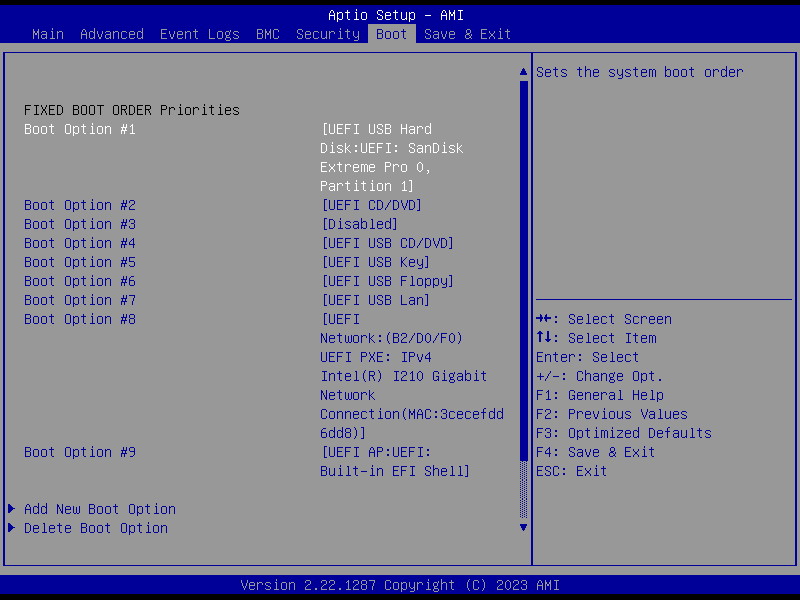
Task: Change Boot Option #9 UEFI AP EFI Shell value
Action: point(395,462)
